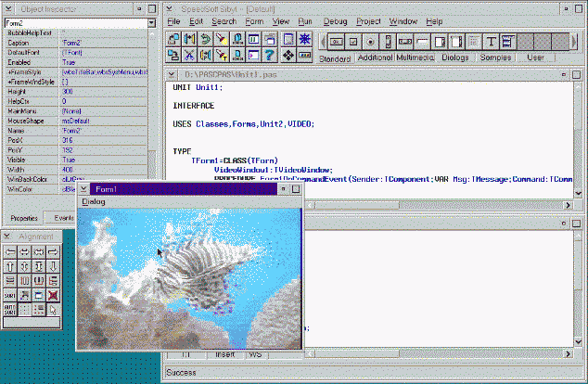This screenshot has height=384, width=588.
Task: Open the File menu
Action: [x=173, y=21]
